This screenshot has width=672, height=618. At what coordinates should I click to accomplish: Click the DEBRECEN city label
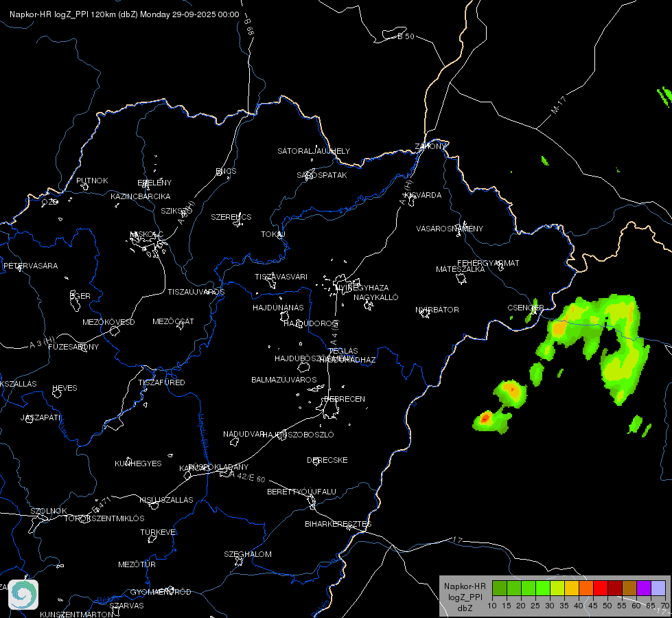click(x=345, y=399)
